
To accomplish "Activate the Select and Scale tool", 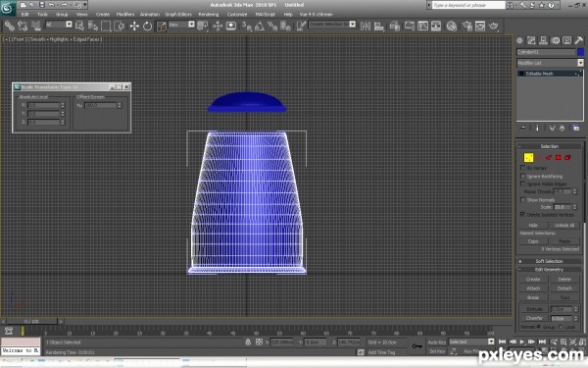I will point(162,26).
